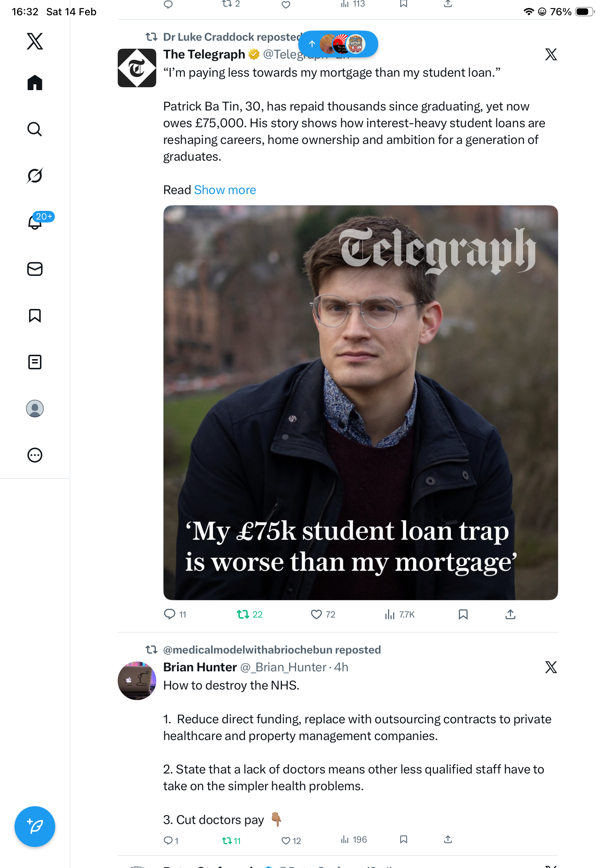Open direct messages envelope
606x868 pixels.
point(35,269)
